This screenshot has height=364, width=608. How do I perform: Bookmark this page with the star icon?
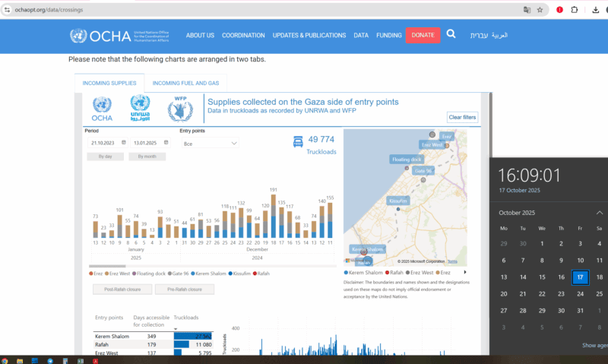[540, 10]
